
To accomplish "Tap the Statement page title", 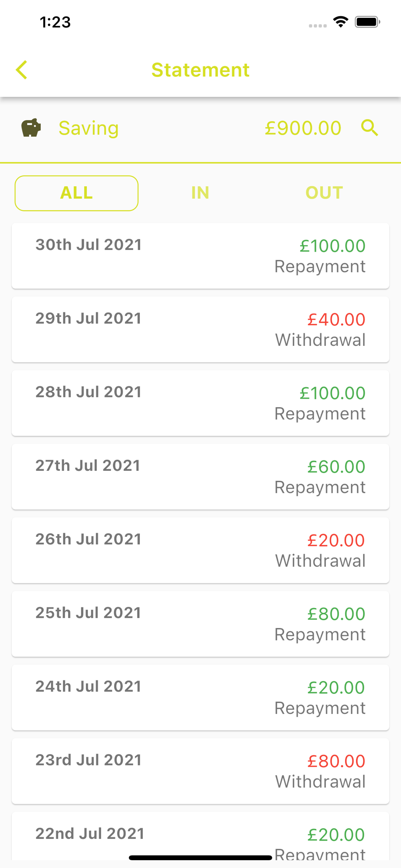I will tap(200, 70).
